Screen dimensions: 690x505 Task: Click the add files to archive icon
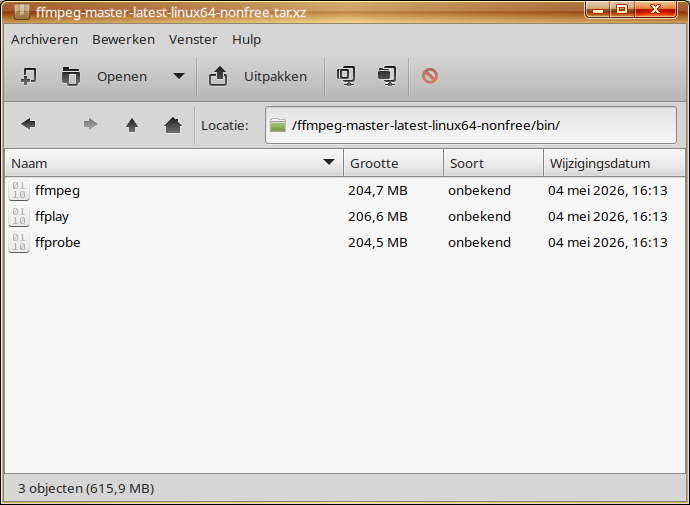pos(346,76)
